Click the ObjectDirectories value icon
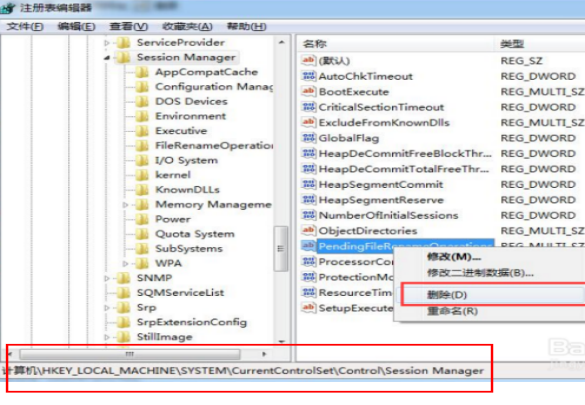585x405 pixels. pyautogui.click(x=309, y=230)
